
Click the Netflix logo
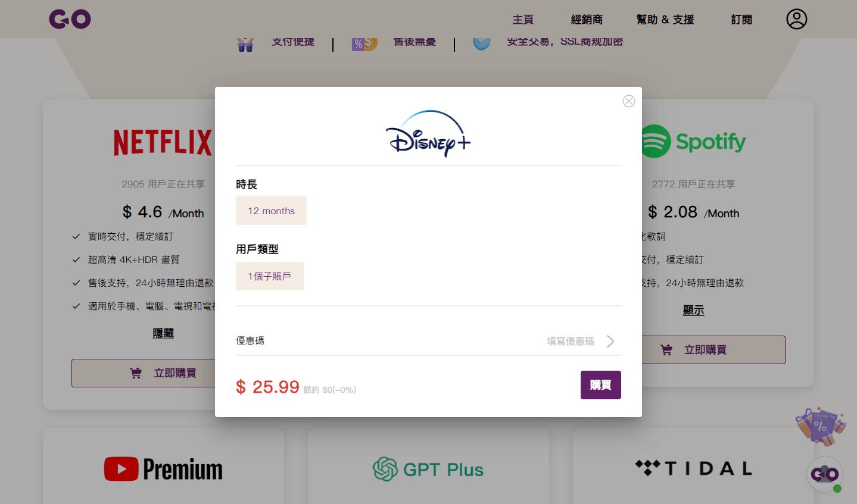163,142
